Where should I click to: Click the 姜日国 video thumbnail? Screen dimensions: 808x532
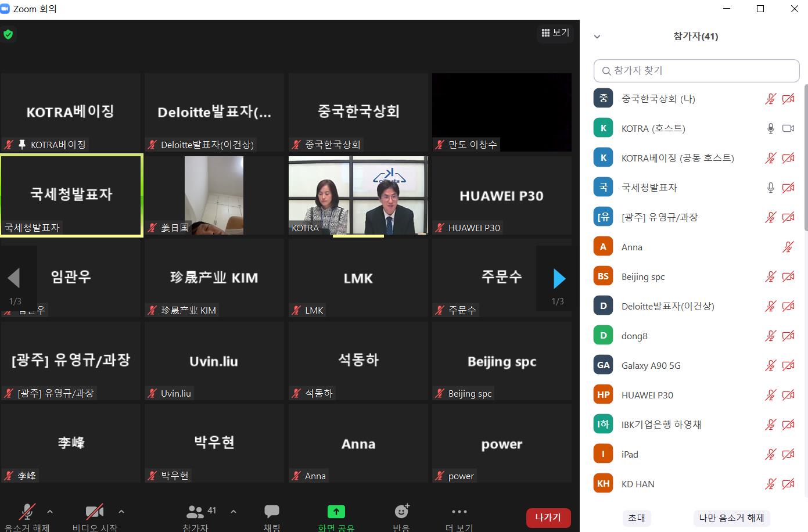click(214, 195)
